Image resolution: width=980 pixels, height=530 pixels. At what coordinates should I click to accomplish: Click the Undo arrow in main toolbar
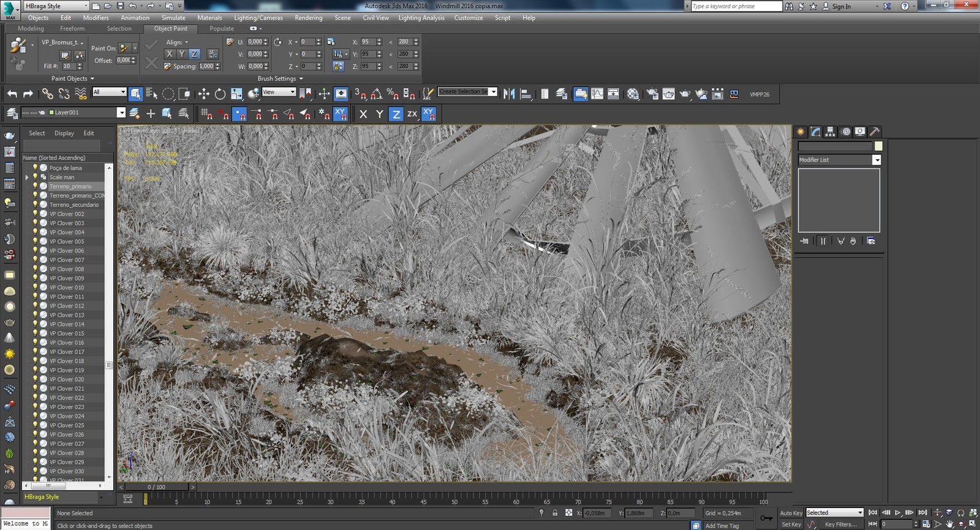pyautogui.click(x=12, y=94)
